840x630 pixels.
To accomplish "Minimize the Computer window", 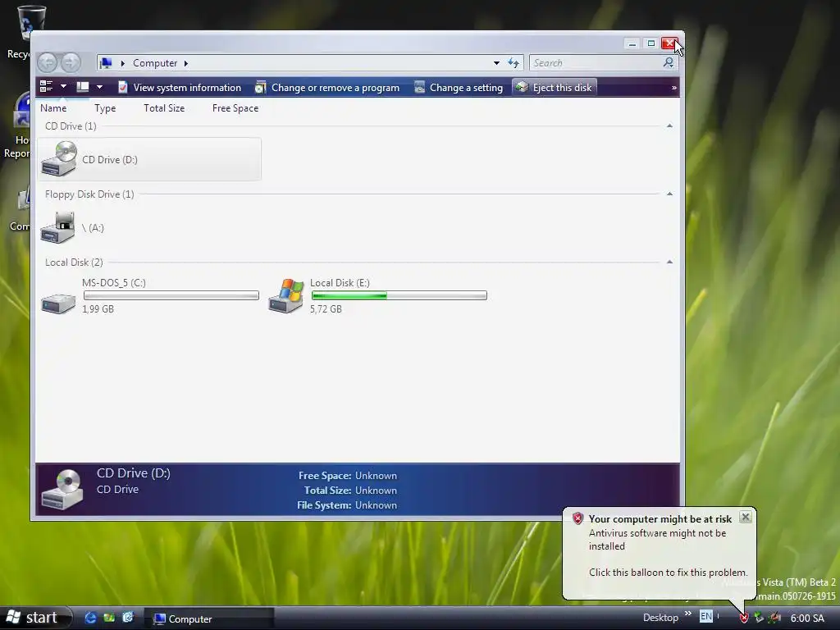I will (x=632, y=43).
